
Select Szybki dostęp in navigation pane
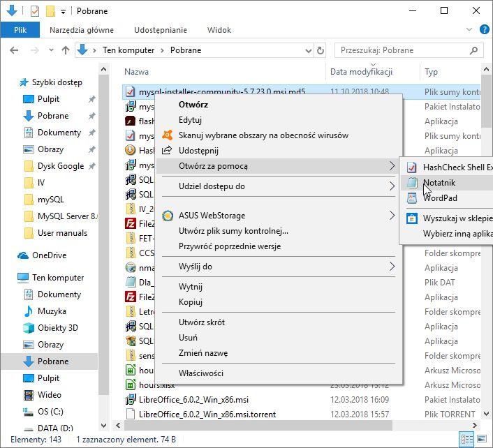57,82
